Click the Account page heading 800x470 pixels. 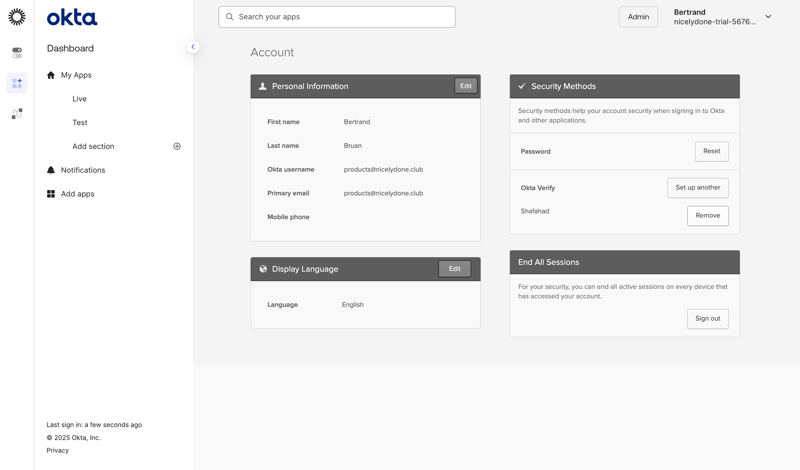[x=272, y=53]
